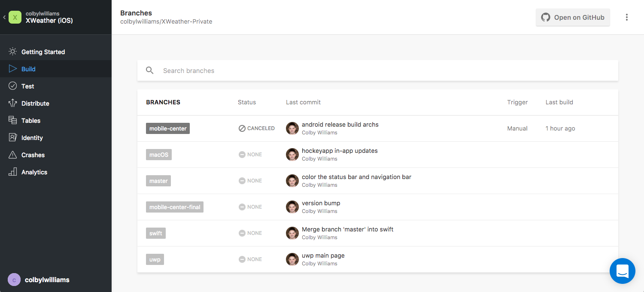
Task: Click the XWeather (iOS) app title
Action: tap(49, 20)
